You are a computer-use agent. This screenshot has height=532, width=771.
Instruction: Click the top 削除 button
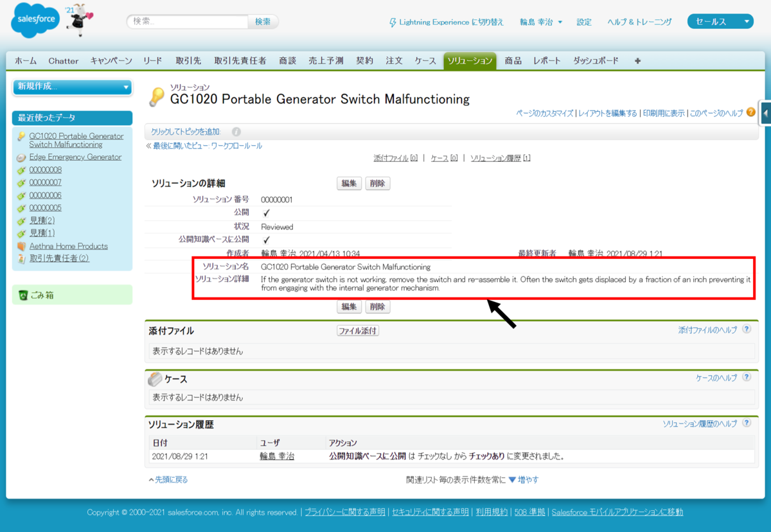377,184
